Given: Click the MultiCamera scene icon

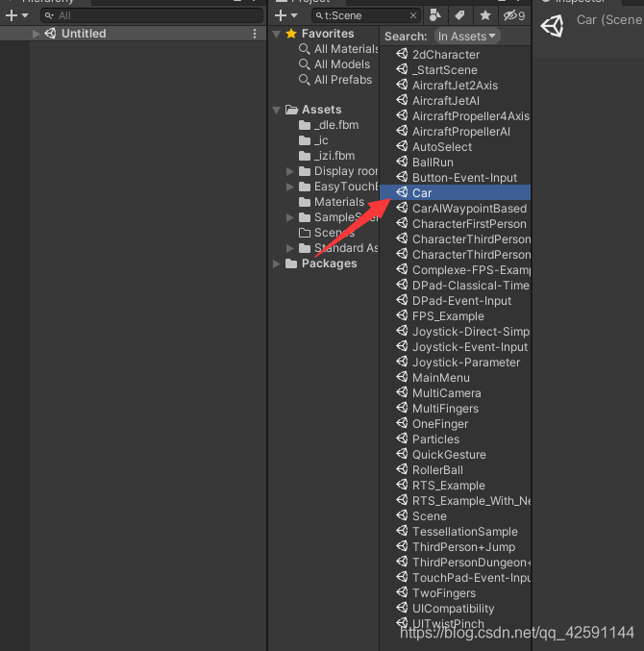Looking at the screenshot, I should pos(402,392).
